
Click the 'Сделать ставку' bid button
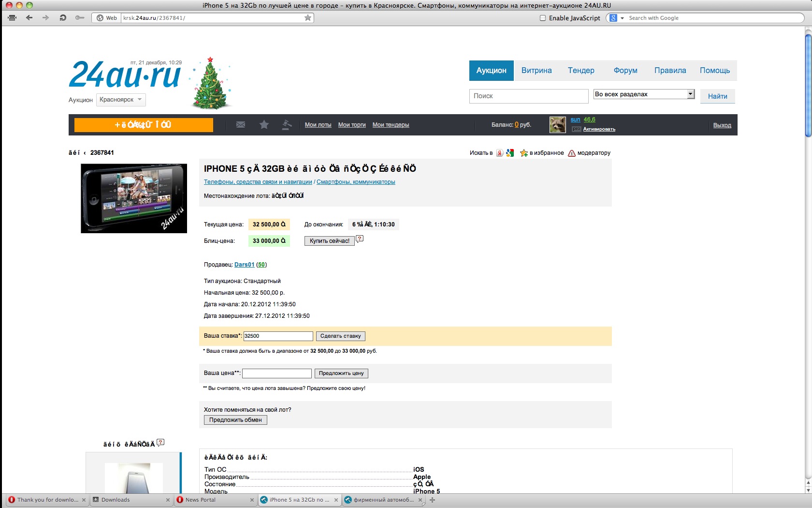point(341,336)
